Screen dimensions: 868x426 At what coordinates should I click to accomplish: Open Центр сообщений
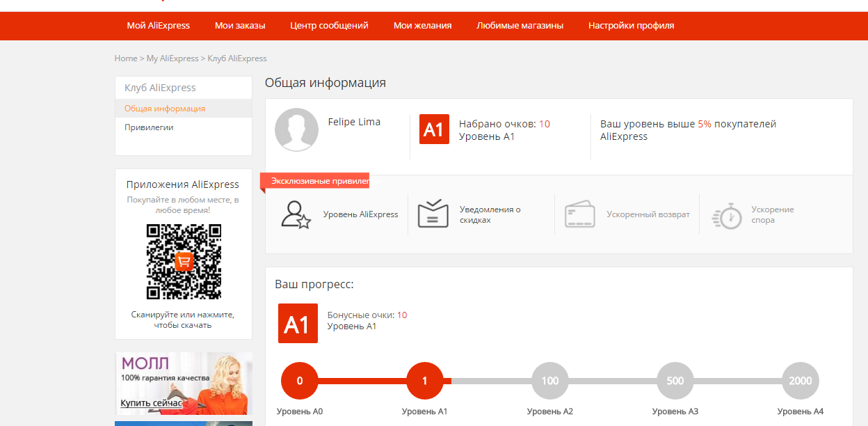click(329, 26)
